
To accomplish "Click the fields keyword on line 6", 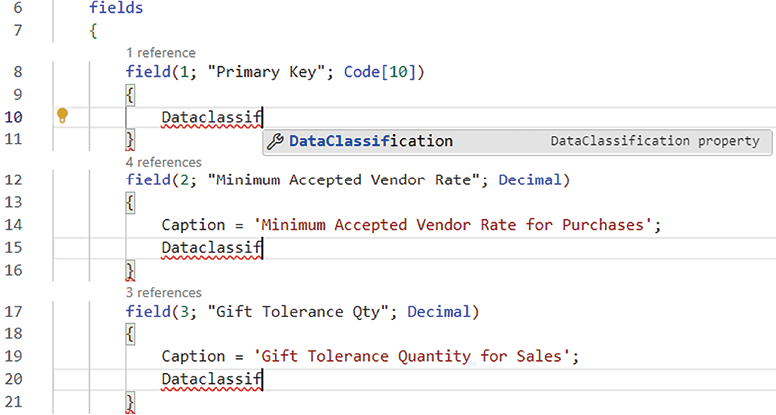I will coord(116,8).
